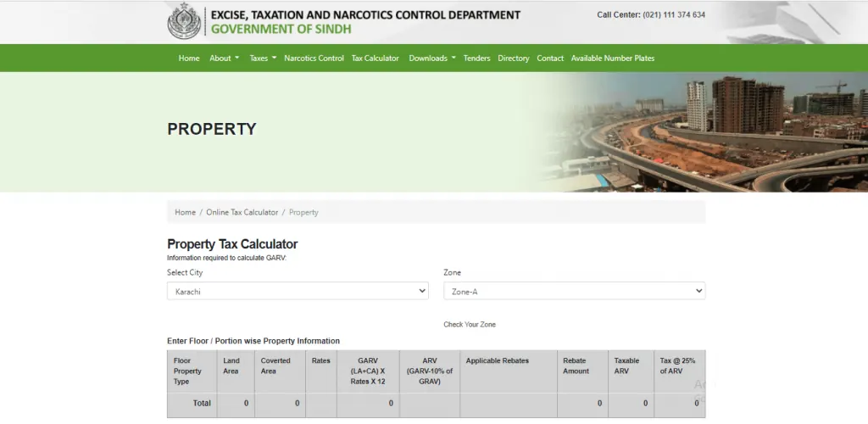Click the Tax @ 25% of ARV header
This screenshot has height=424, width=868.
coord(680,371)
